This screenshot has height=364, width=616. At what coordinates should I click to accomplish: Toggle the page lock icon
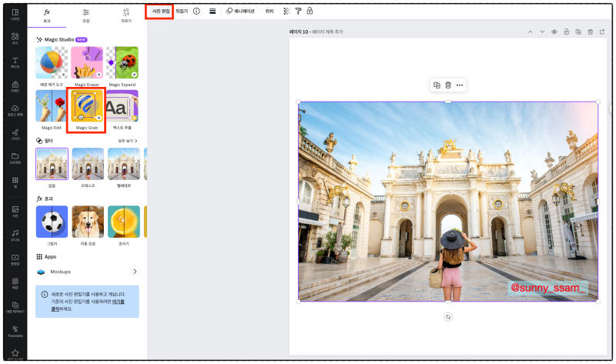566,32
